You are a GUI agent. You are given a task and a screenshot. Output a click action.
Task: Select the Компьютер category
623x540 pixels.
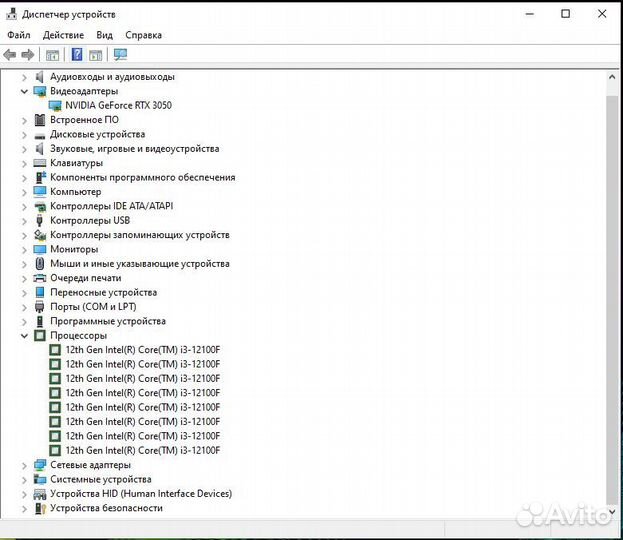[x=75, y=192]
